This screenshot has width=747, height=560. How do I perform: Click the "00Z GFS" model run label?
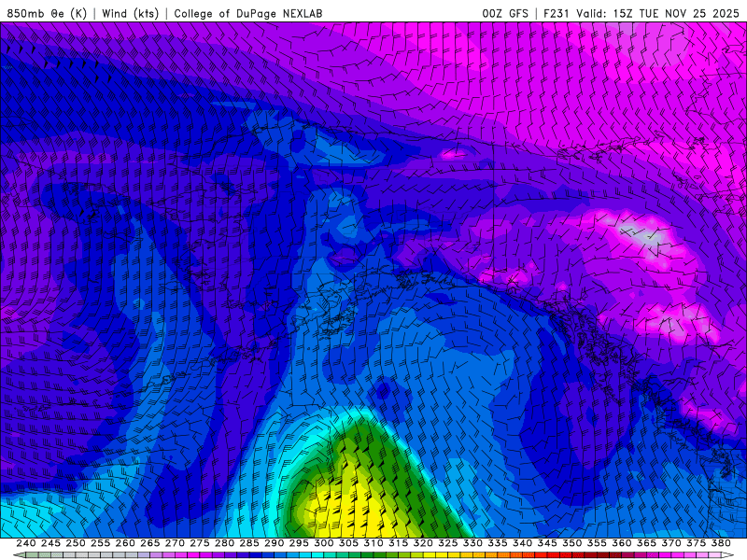pos(505,13)
